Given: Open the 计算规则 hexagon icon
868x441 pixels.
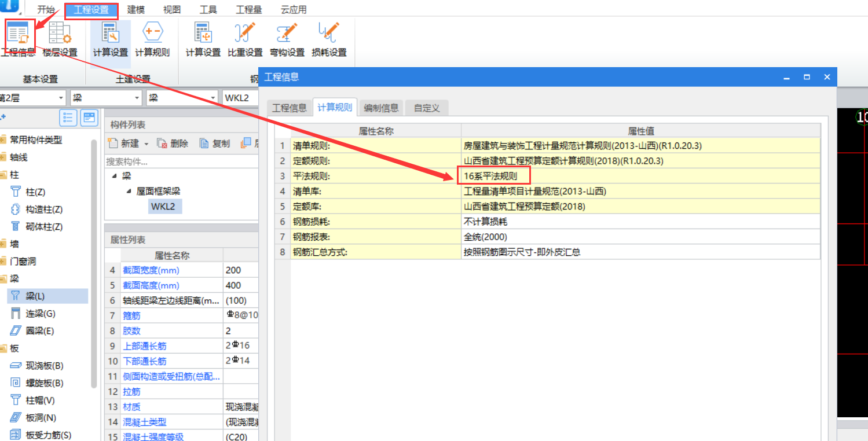Looking at the screenshot, I should pos(152,40).
